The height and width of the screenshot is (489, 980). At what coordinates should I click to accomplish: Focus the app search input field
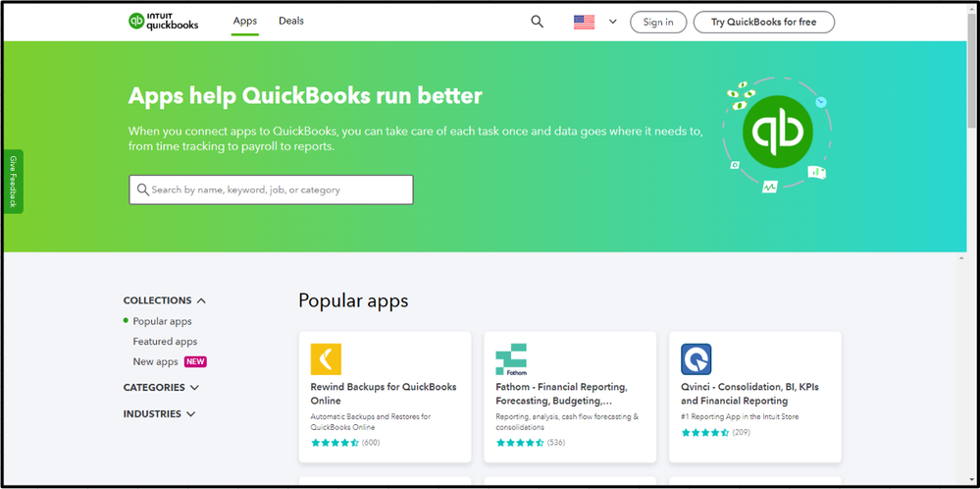(x=272, y=190)
